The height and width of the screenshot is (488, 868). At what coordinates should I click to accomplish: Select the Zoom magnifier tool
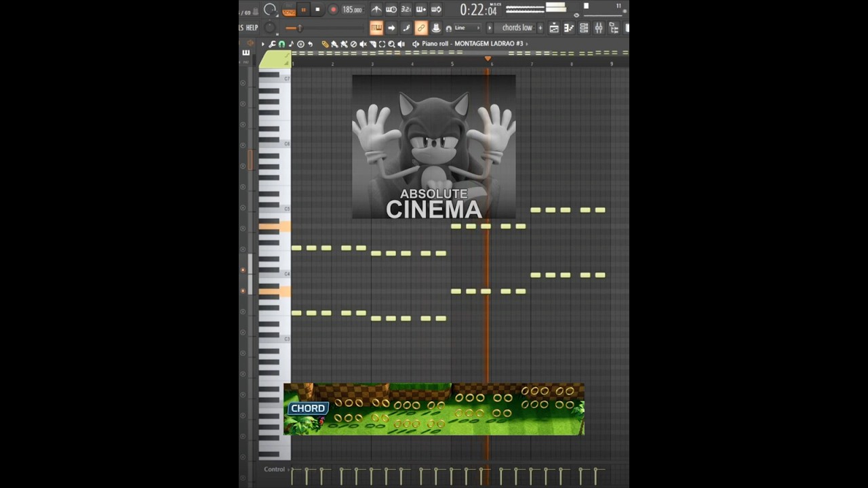coord(391,44)
